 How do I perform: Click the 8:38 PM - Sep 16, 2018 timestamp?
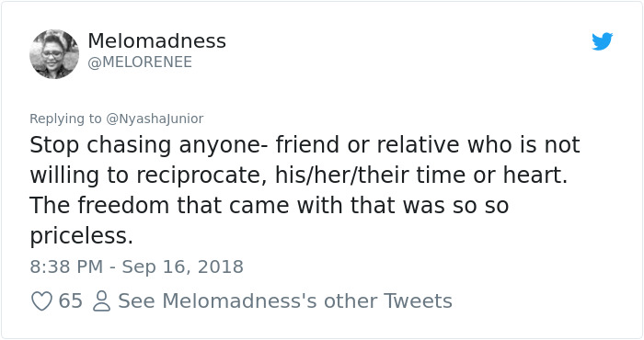click(x=136, y=266)
